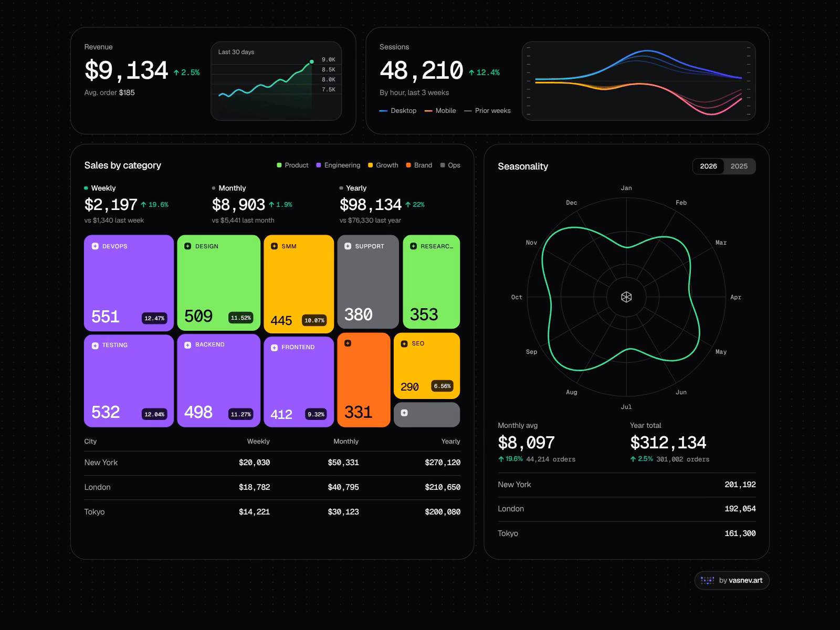Click the up arrow beside Yearly 22%
Screen dimensions: 840x630
408,205
